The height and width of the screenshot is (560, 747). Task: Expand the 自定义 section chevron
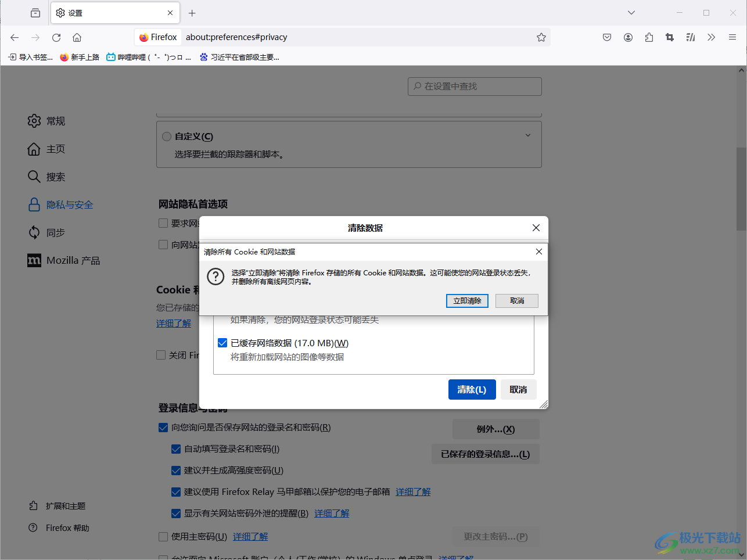[x=528, y=135]
